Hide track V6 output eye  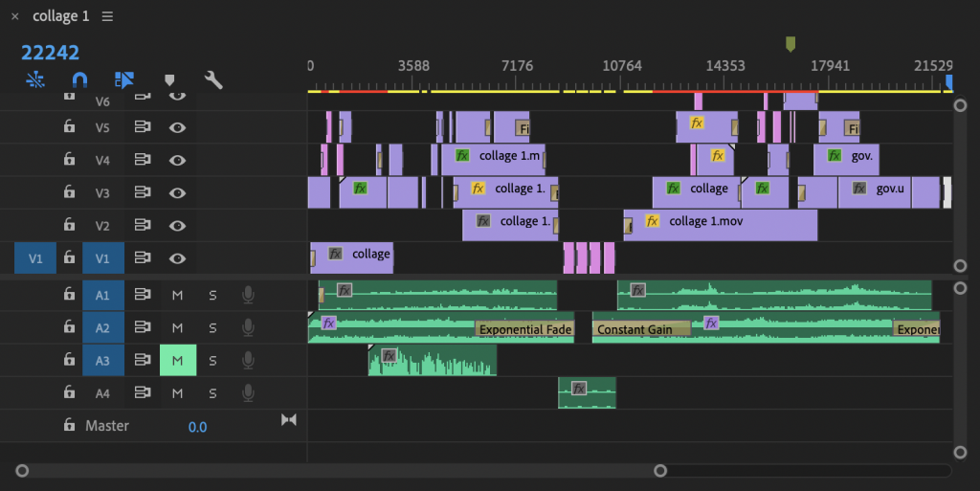point(177,96)
